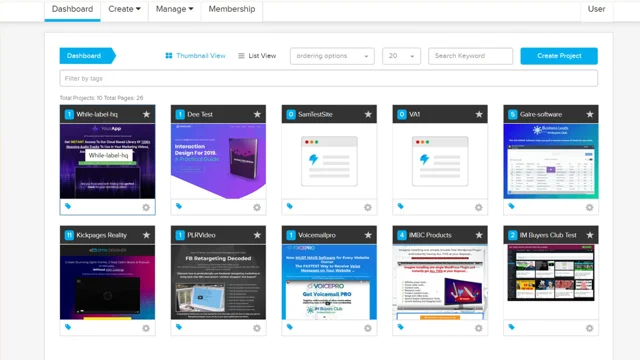Image resolution: width=640 pixels, height=360 pixels.
Task: Click tag icon on Voicemailpro card
Action: pyautogui.click(x=290, y=327)
